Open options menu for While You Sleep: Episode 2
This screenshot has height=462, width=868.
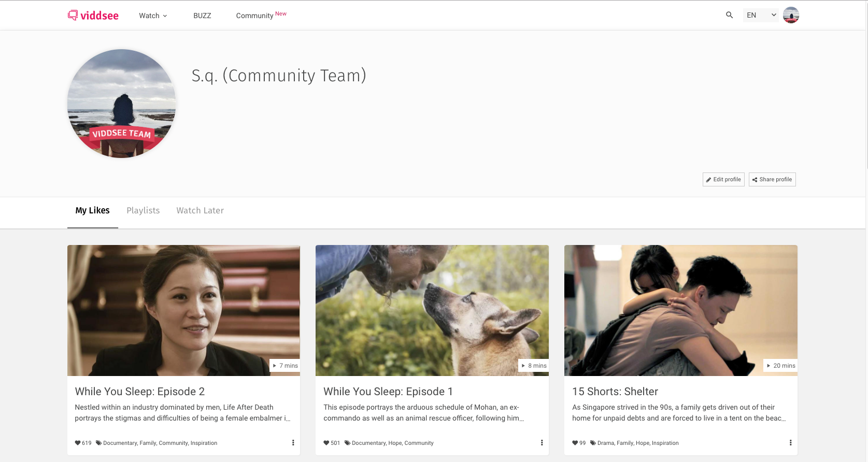(293, 443)
